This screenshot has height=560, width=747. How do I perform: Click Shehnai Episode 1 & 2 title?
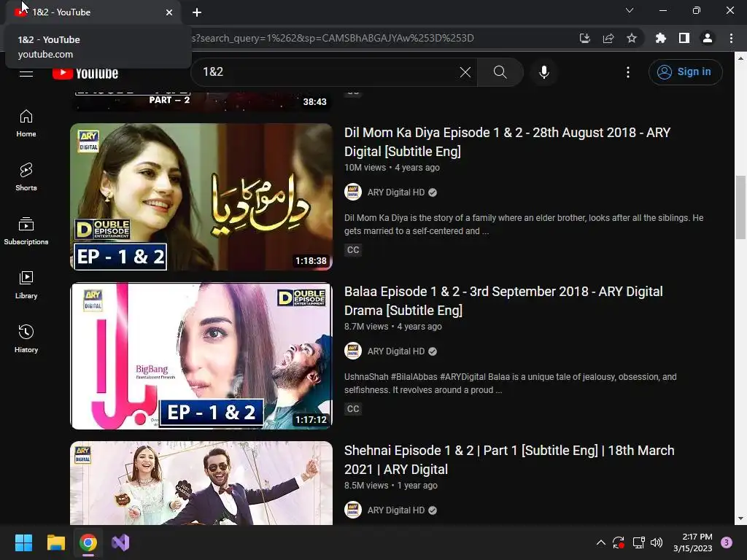click(509, 460)
